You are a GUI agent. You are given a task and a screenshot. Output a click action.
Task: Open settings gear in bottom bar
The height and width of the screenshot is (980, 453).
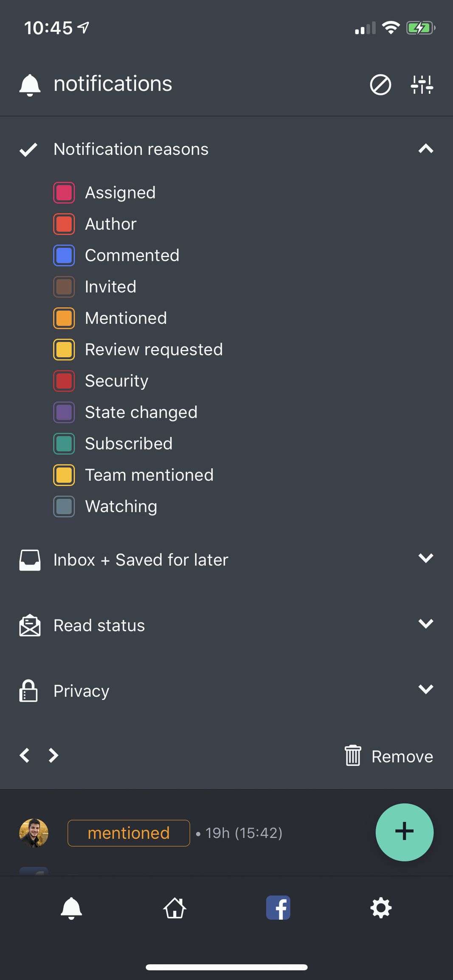point(381,908)
